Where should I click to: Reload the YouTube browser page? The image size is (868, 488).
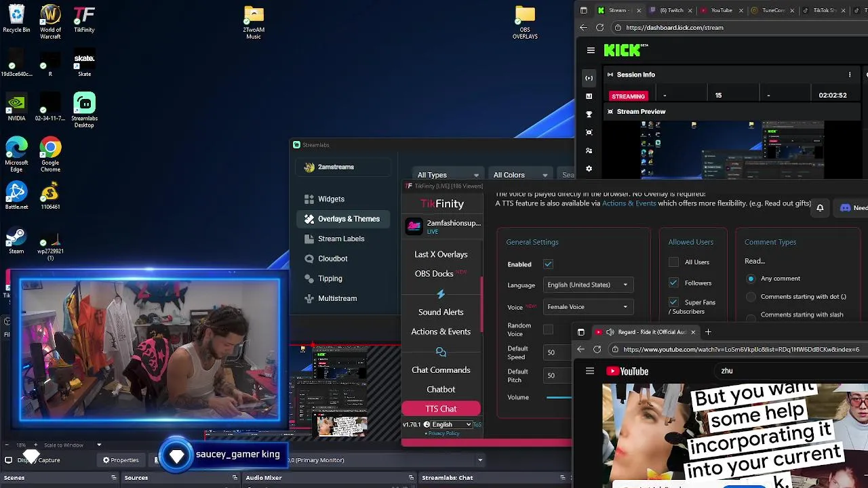pyautogui.click(x=597, y=349)
